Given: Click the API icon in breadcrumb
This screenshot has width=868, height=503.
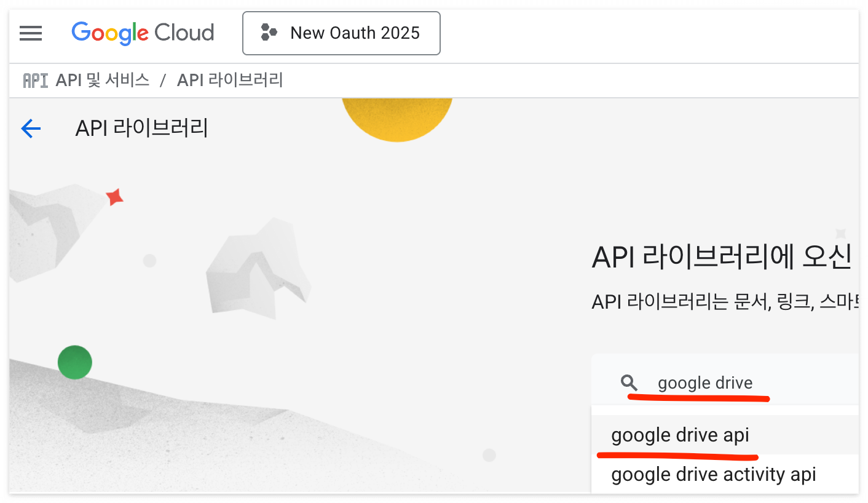Looking at the screenshot, I should 35,80.
